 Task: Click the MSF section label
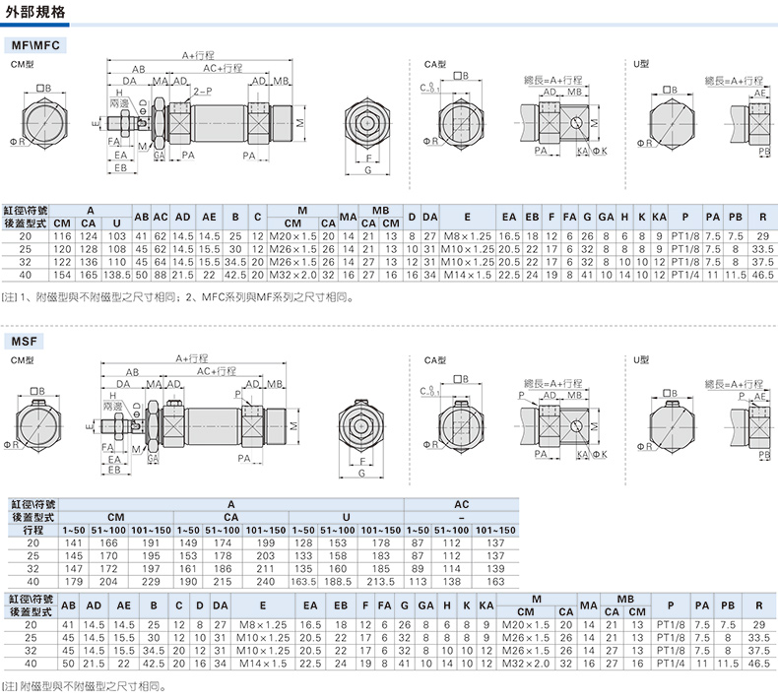pyautogui.click(x=26, y=341)
